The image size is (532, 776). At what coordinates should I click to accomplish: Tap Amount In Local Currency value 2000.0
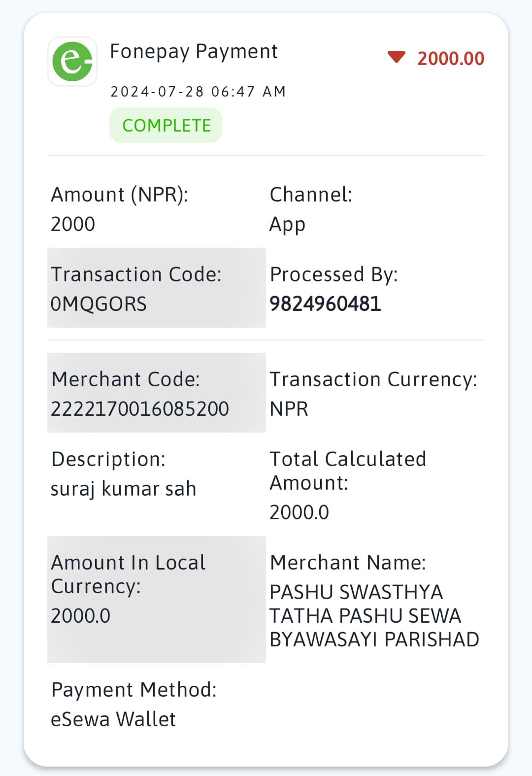81,616
